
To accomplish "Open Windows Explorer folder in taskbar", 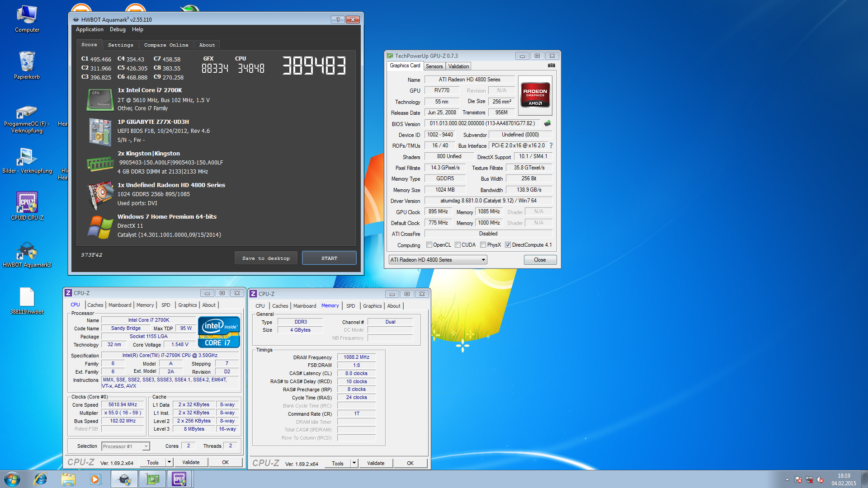I will click(x=68, y=479).
